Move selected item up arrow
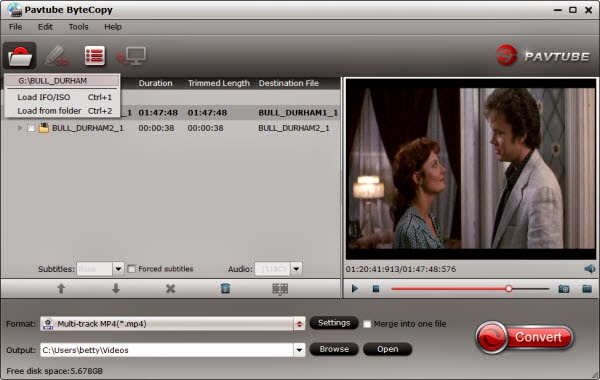 [x=61, y=289]
